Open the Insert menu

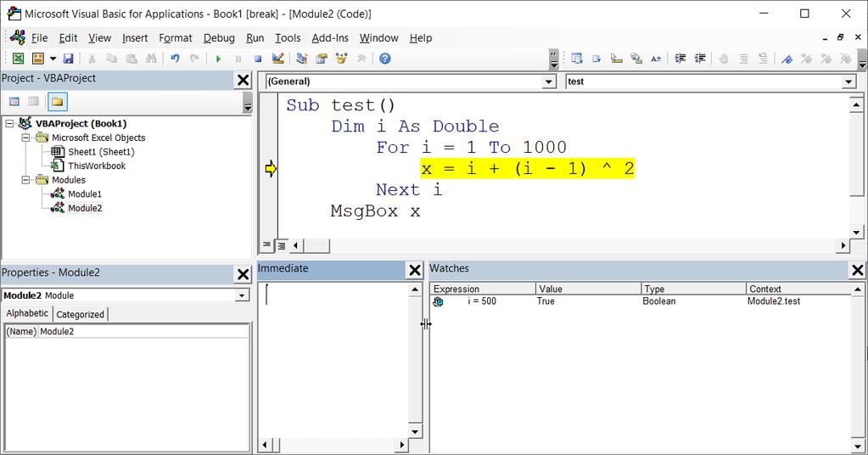click(x=135, y=38)
